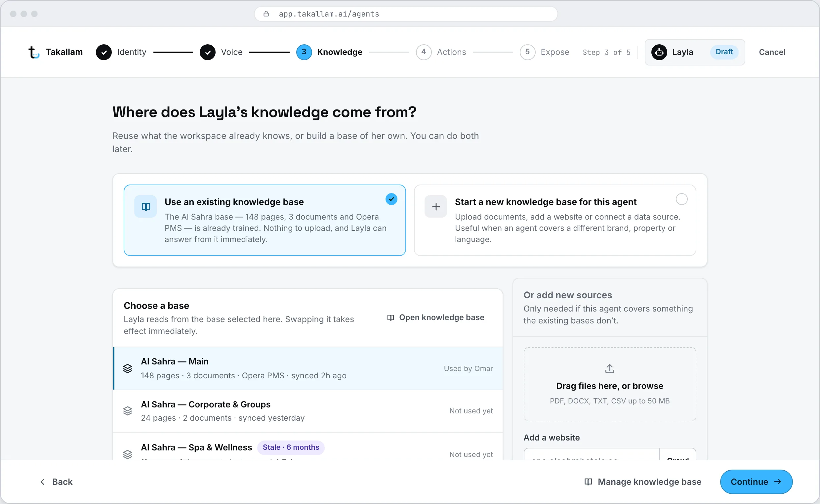Click the 'Used by Omar' label
The image size is (820, 504).
pyautogui.click(x=468, y=368)
